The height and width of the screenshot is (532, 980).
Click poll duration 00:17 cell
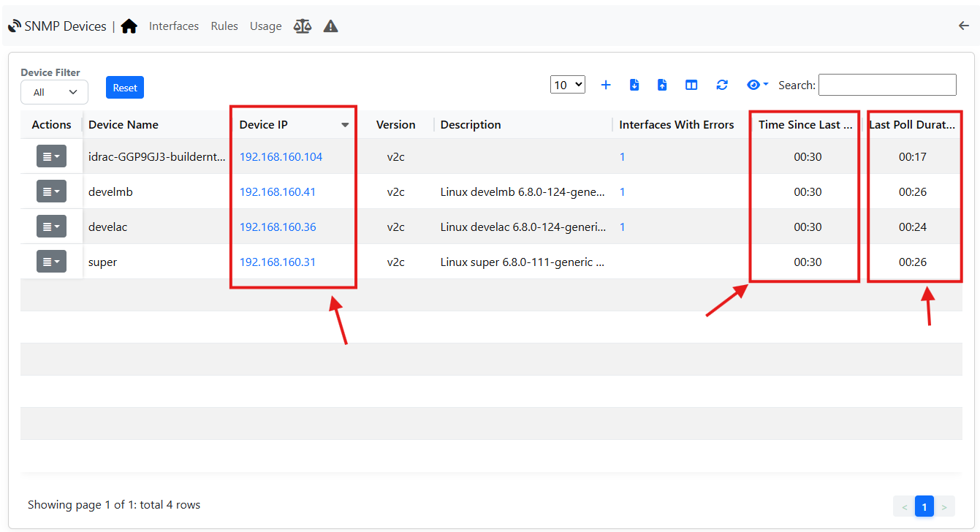pos(913,156)
